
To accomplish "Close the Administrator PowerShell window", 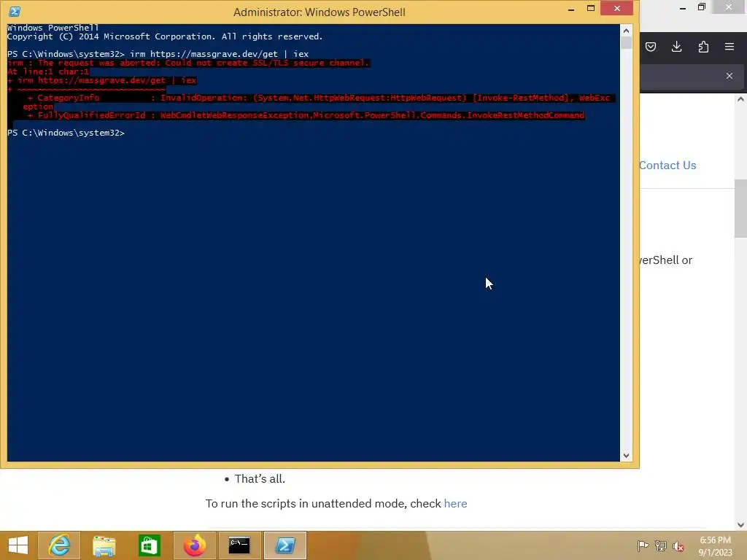I will pyautogui.click(x=617, y=9).
